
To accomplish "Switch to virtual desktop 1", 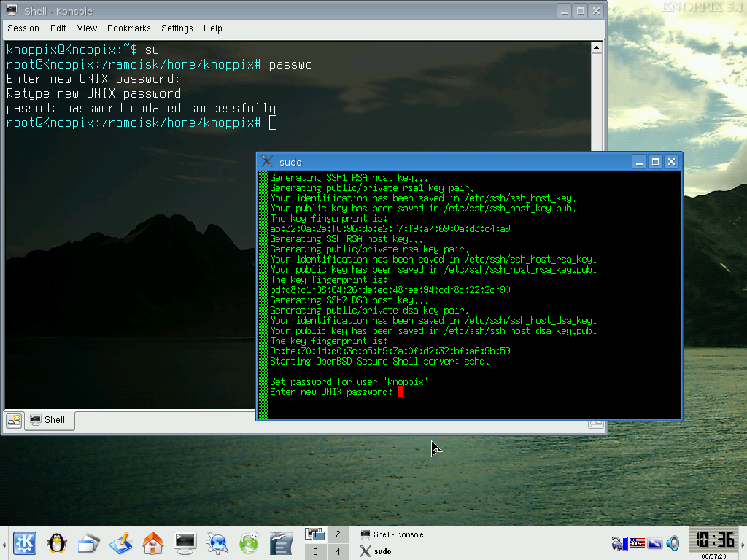I will (x=315, y=534).
